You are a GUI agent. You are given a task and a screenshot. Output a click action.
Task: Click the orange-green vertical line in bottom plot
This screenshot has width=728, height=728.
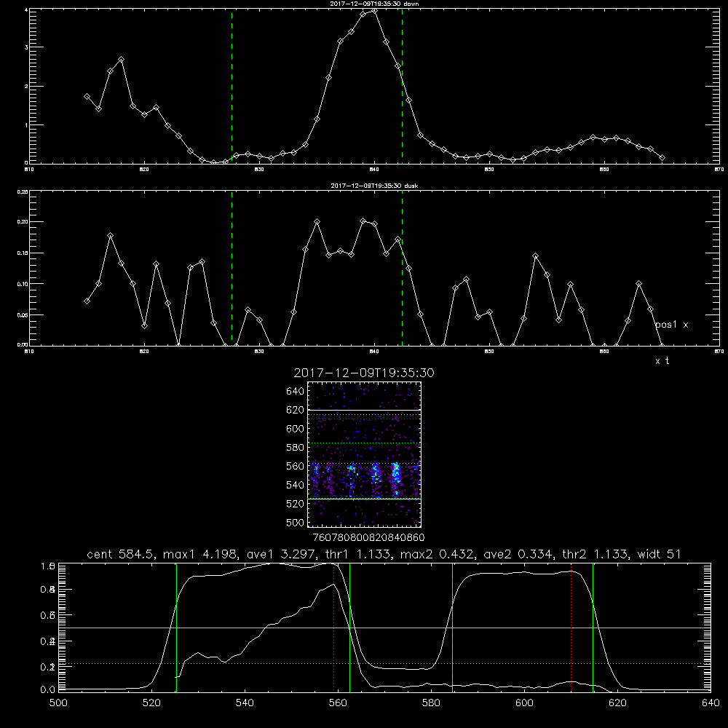[452, 627]
